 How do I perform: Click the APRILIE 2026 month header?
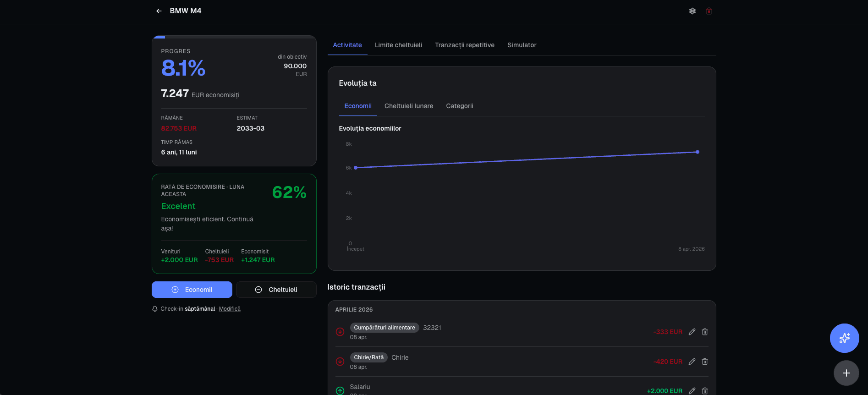click(354, 310)
